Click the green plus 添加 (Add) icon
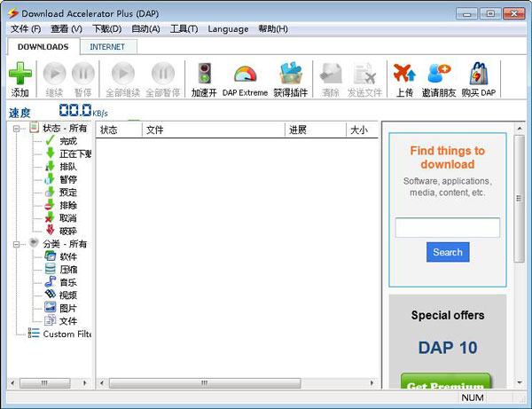Viewport: 532px width, 409px height. pyautogui.click(x=20, y=75)
